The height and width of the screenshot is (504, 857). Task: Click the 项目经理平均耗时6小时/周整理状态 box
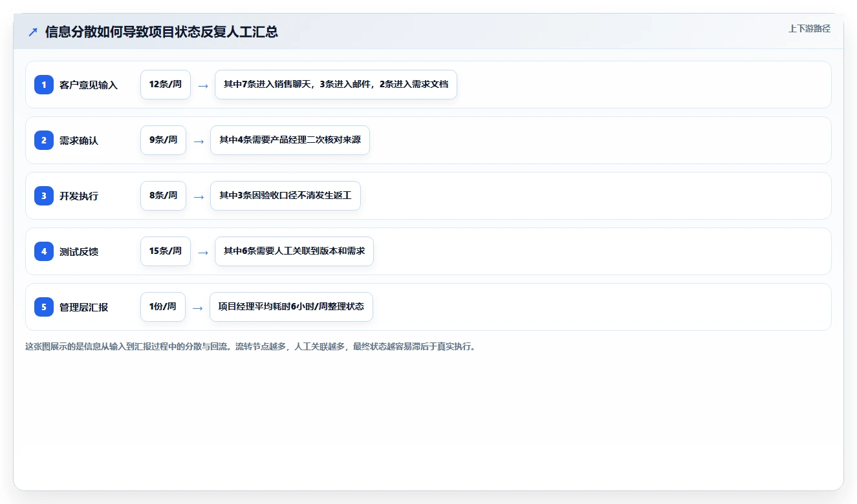[x=291, y=307]
